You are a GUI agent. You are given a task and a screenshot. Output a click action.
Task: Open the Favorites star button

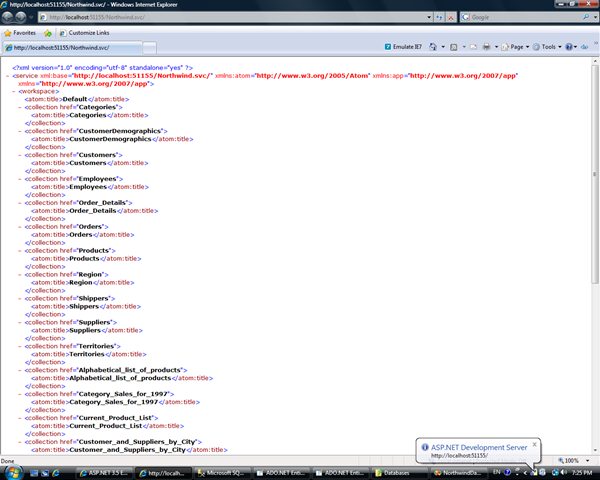pyautogui.click(x=20, y=33)
